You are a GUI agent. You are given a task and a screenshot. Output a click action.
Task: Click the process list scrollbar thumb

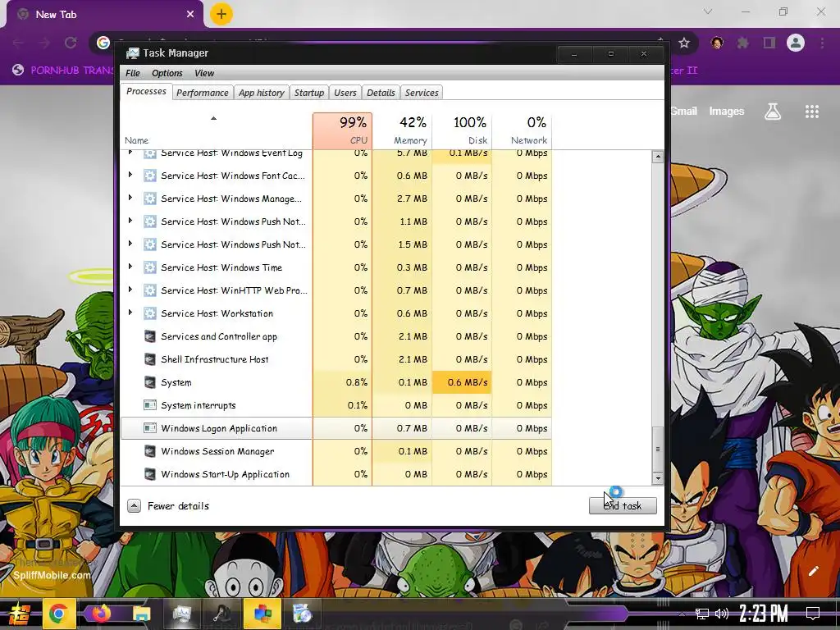pos(658,449)
